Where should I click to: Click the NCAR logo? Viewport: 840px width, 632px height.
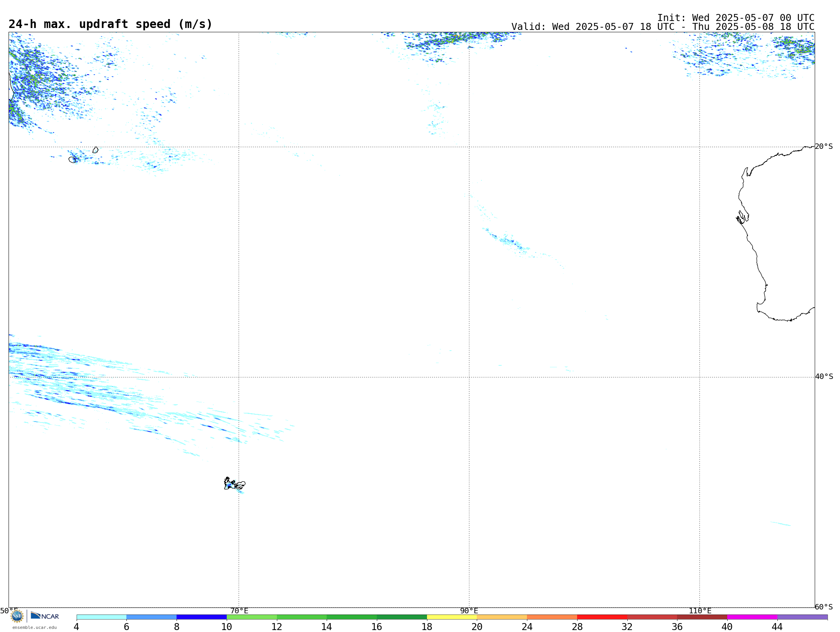[45, 616]
